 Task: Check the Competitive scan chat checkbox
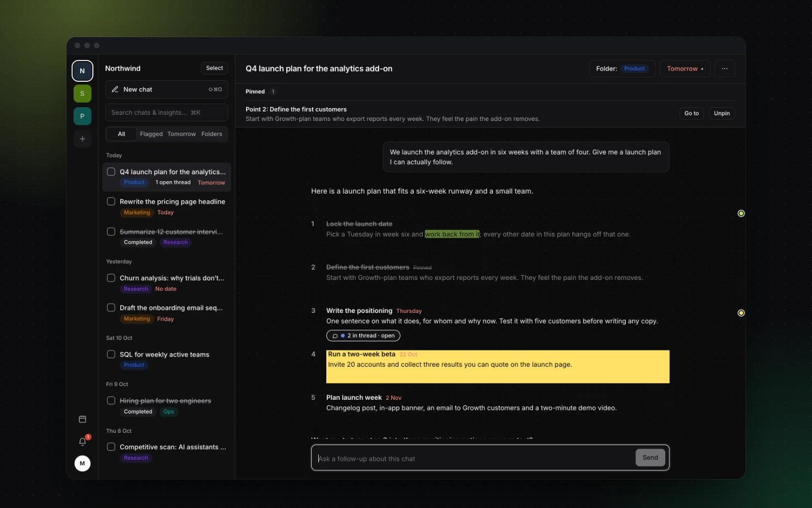(x=111, y=447)
